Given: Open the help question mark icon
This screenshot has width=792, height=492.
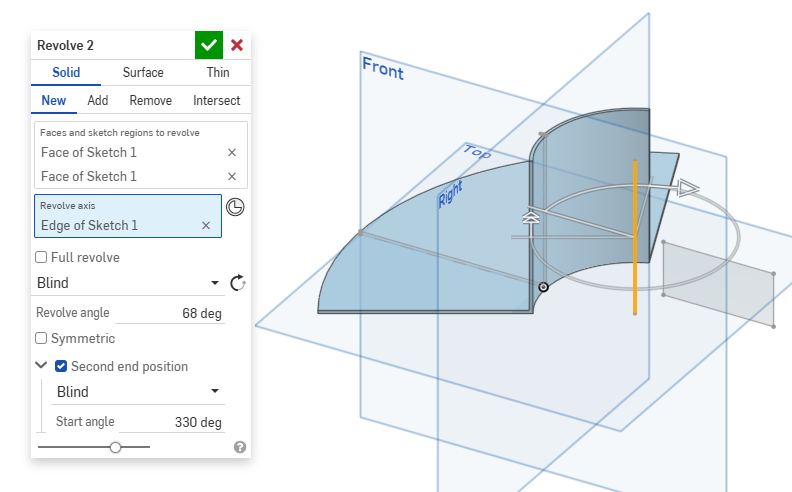Looking at the screenshot, I should pos(240,447).
